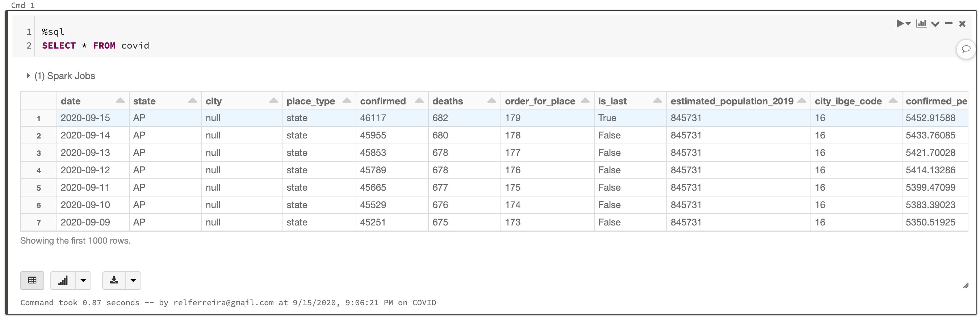Sort by the date column arrow
Image resolution: width=980 pixels, height=319 pixels.
click(120, 101)
